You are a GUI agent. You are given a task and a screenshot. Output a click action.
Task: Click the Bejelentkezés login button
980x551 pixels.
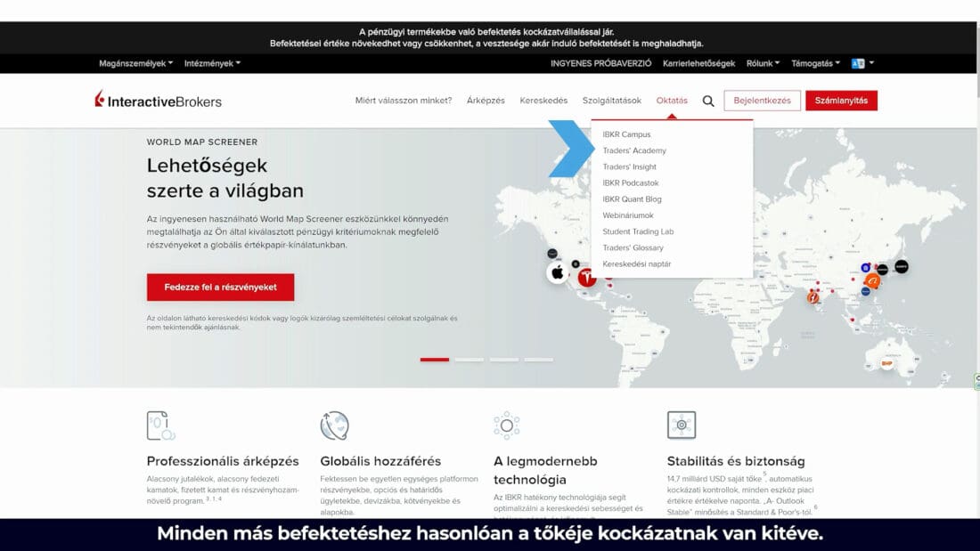pyautogui.click(x=762, y=101)
